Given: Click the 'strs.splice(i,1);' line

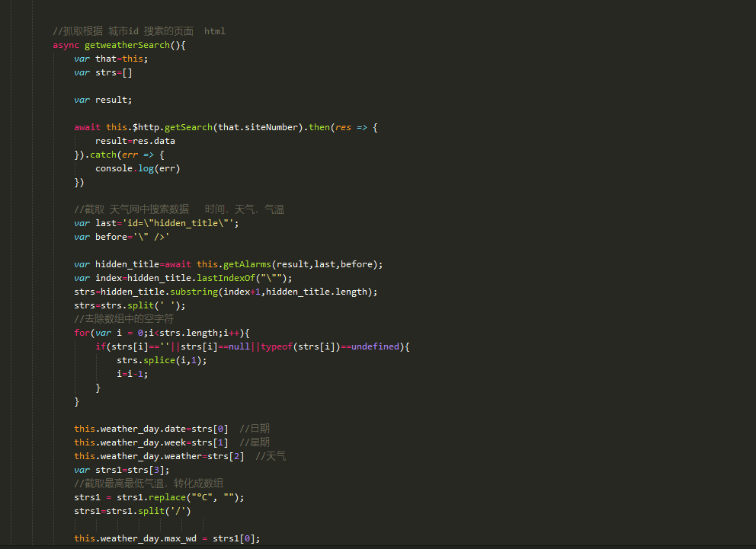Looking at the screenshot, I should [x=162, y=360].
